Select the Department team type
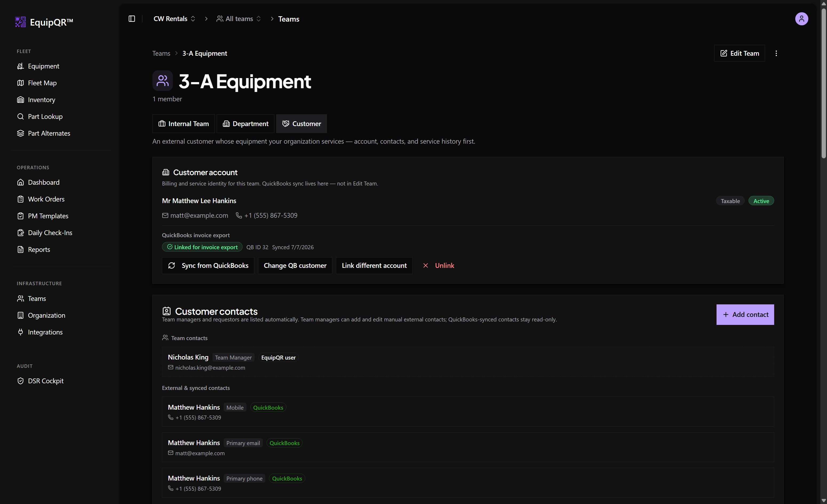 tap(245, 124)
